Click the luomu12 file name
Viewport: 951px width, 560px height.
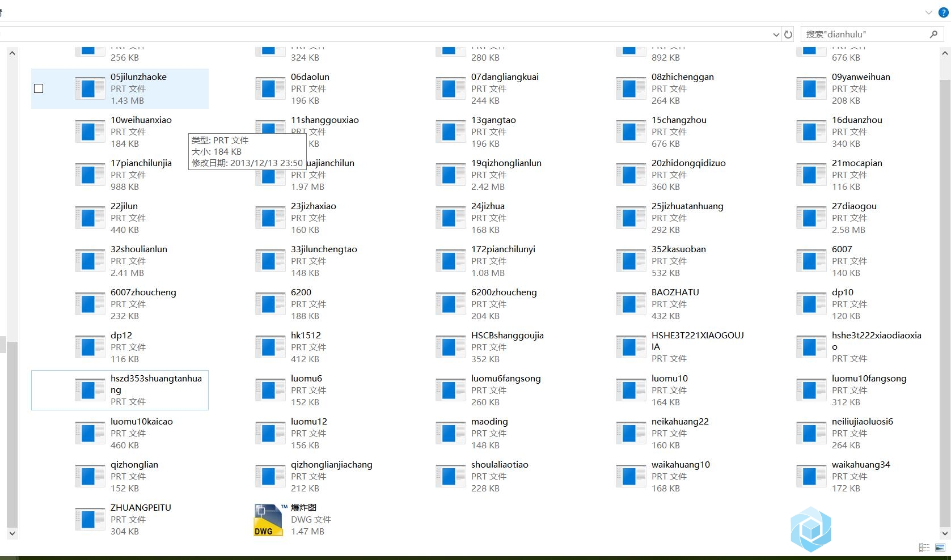pos(309,422)
